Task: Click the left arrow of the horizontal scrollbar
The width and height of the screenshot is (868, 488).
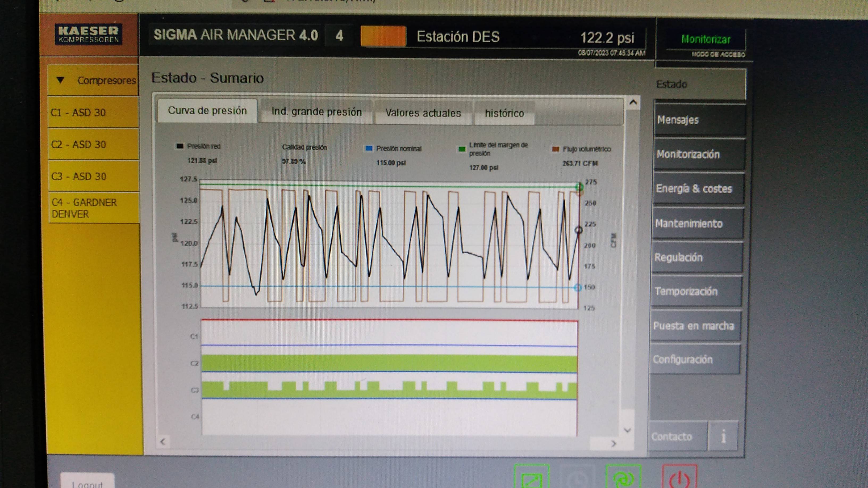Action: pyautogui.click(x=163, y=441)
